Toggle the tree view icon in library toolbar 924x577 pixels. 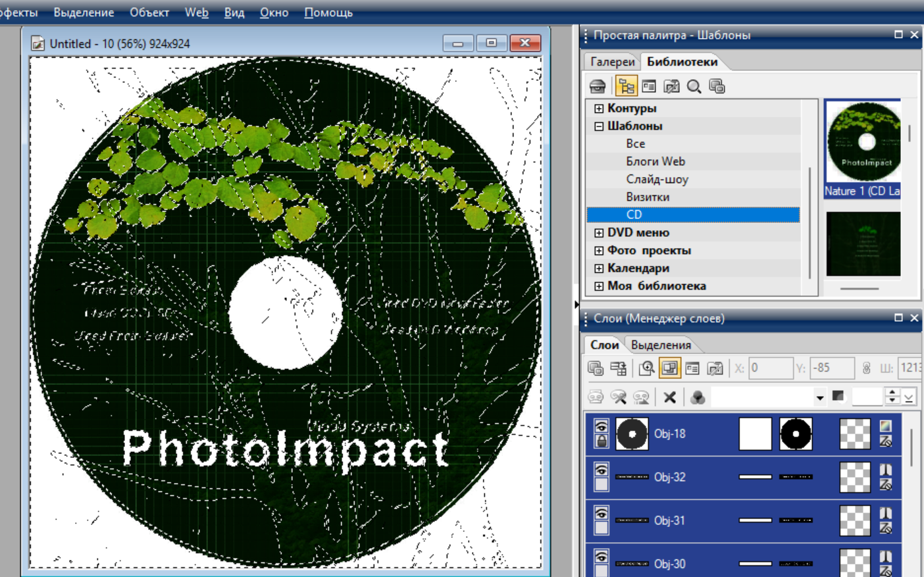tap(626, 86)
